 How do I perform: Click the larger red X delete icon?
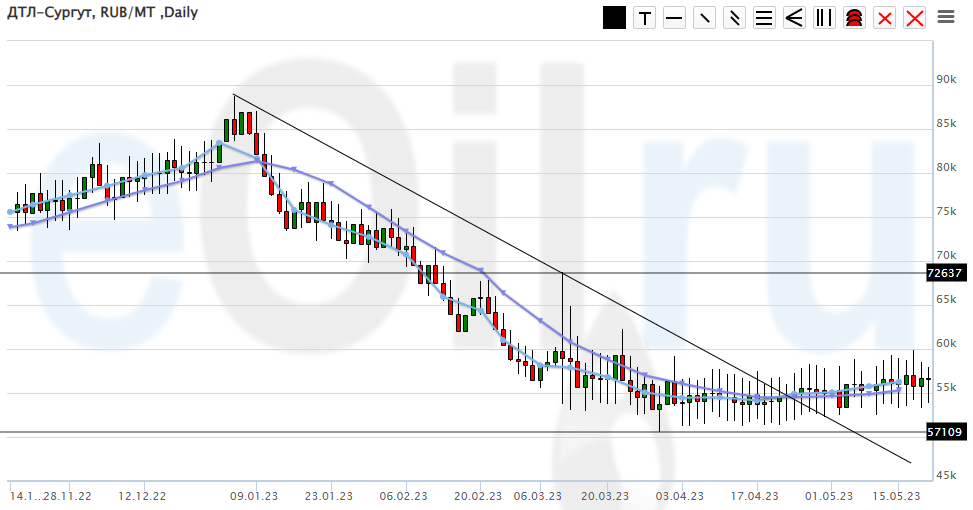click(915, 18)
